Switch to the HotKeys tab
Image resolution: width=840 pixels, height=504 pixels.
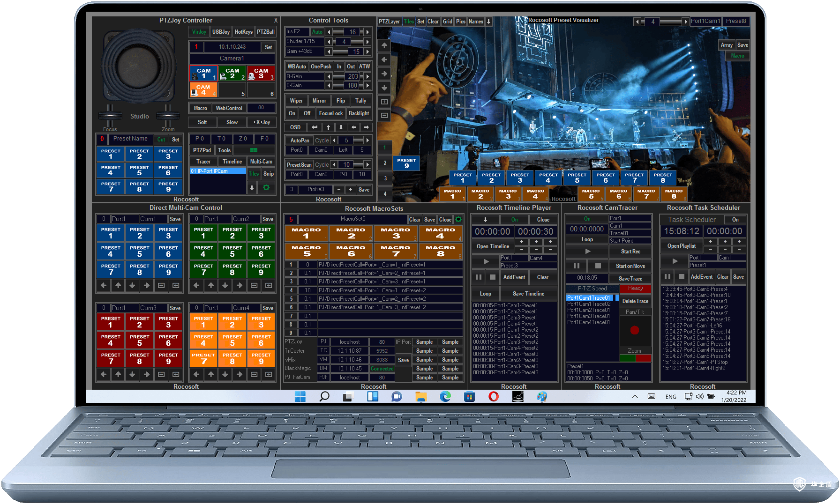point(243,32)
